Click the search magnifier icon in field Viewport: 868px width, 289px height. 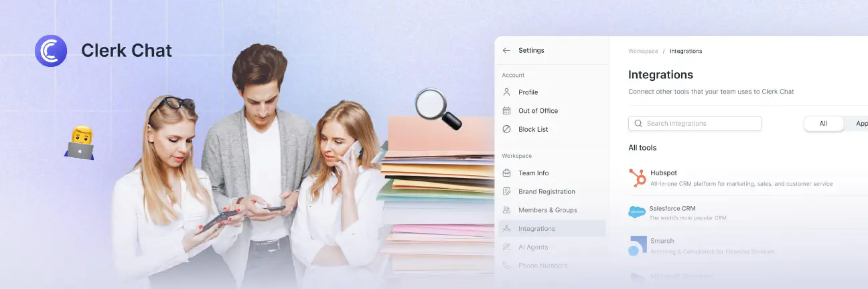coord(638,124)
